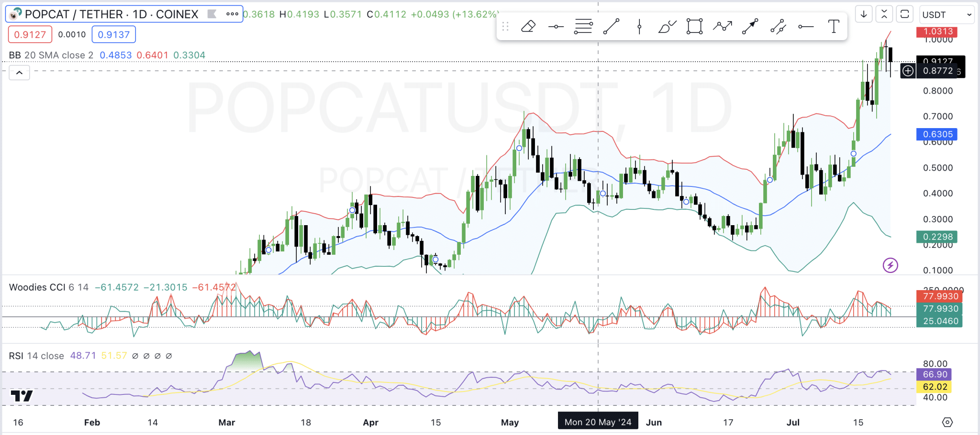This screenshot has height=435, width=980.
Task: Click the 0.0010 spread value
Action: tap(72, 34)
